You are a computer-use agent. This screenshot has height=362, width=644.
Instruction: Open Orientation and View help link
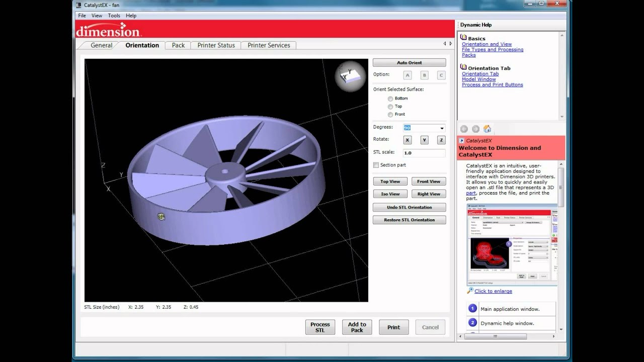tap(487, 44)
